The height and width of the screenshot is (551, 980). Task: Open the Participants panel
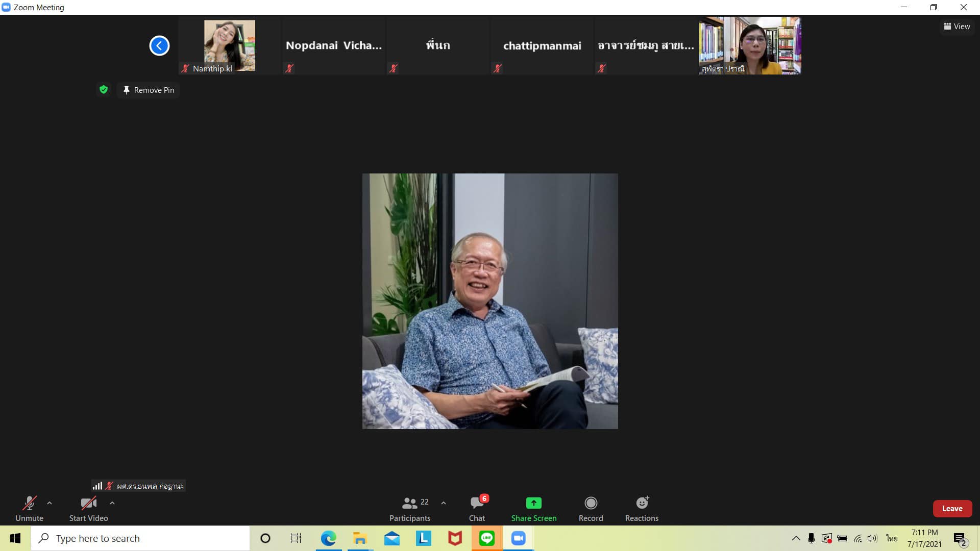click(x=409, y=509)
